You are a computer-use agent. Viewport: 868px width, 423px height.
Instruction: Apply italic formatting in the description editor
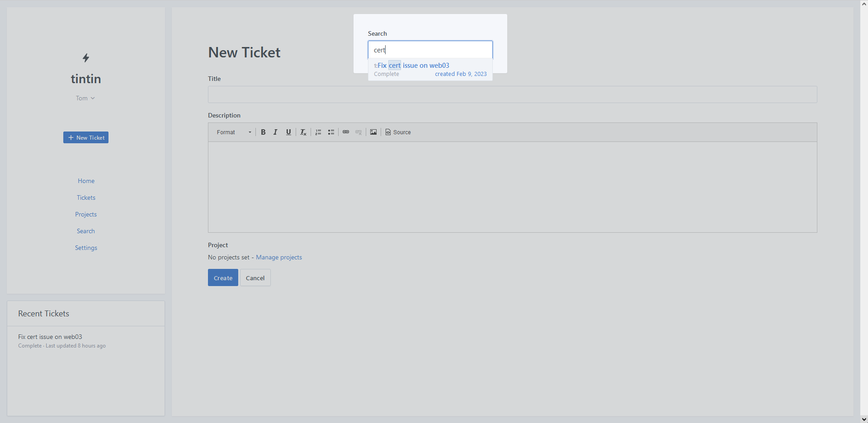coord(275,132)
